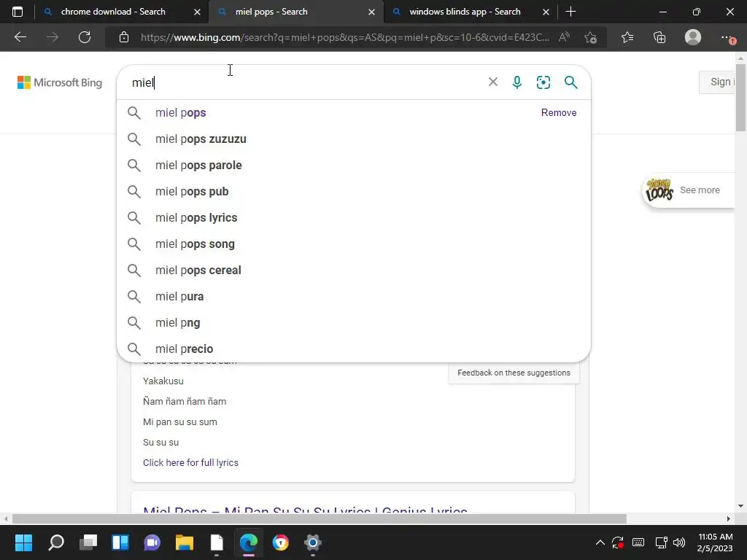Viewport: 747px width, 560px height.
Task: Close the chrome download tab
Action: coord(197,12)
